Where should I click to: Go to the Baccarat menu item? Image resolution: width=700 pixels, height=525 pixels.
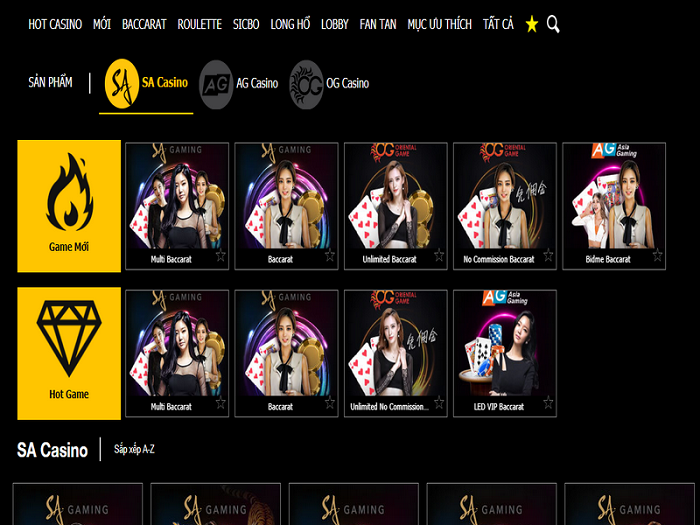click(x=144, y=24)
